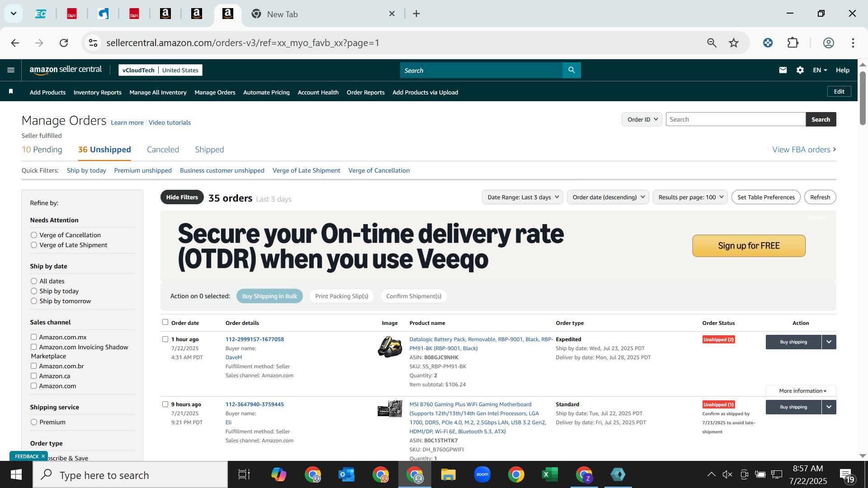Open the Order ID search type dropdown
Viewport: 868px width, 488px height.
point(642,119)
